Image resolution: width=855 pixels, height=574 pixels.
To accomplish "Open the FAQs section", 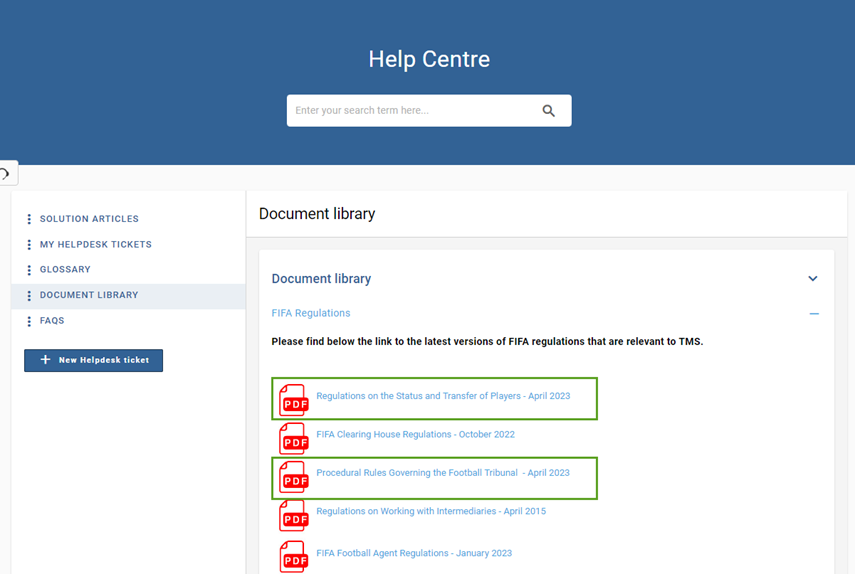I will 52,321.
